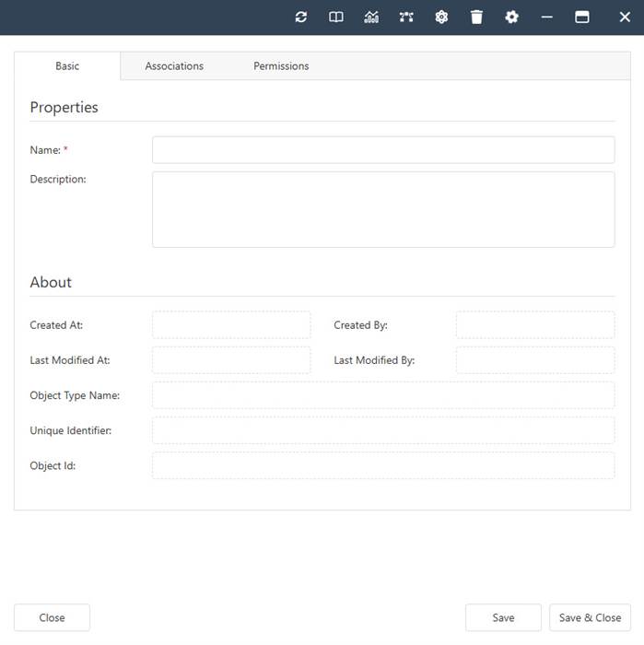Click the Created At field

[231, 325]
